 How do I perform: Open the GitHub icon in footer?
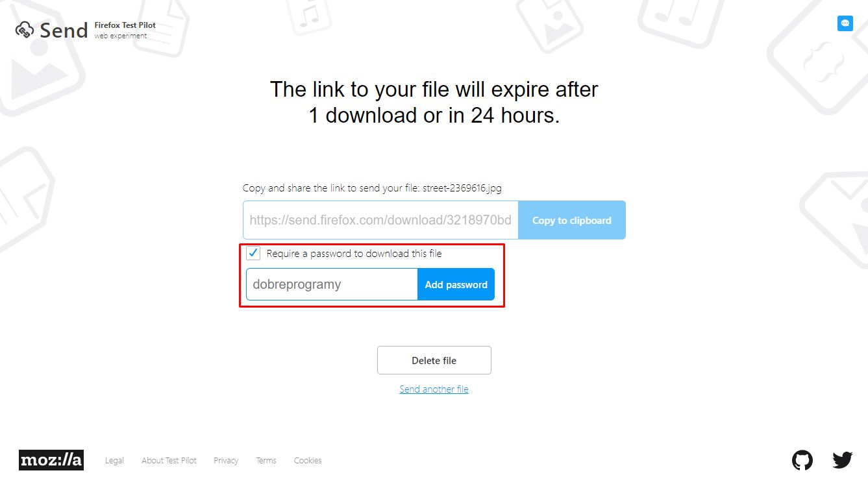coord(802,460)
